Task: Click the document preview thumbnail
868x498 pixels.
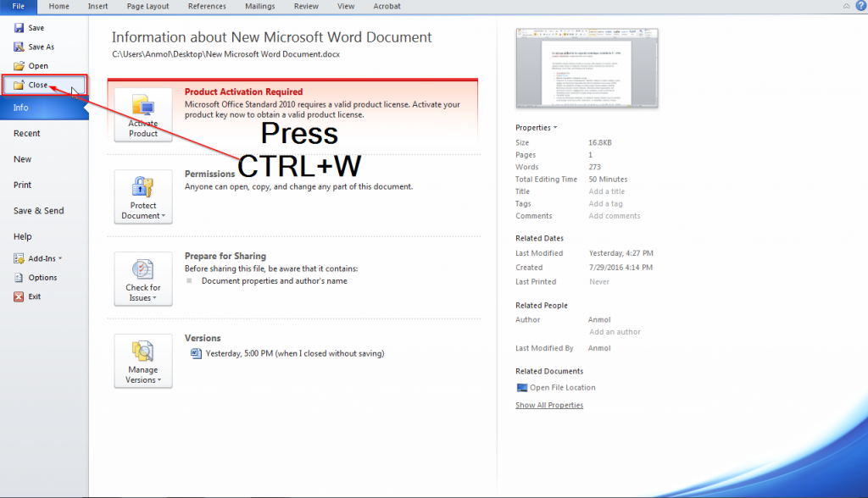Action: pyautogui.click(x=587, y=68)
